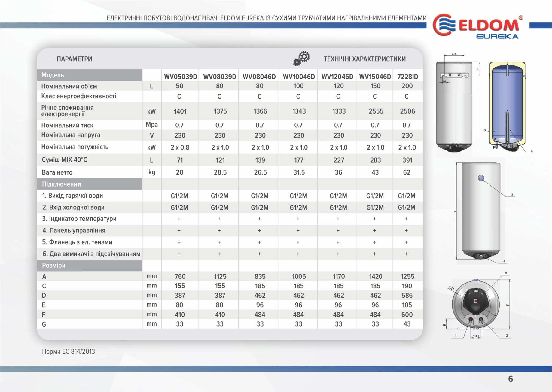Click the '2. Вхід холодної води' label
The width and height of the screenshot is (552, 392).
click(x=73, y=207)
